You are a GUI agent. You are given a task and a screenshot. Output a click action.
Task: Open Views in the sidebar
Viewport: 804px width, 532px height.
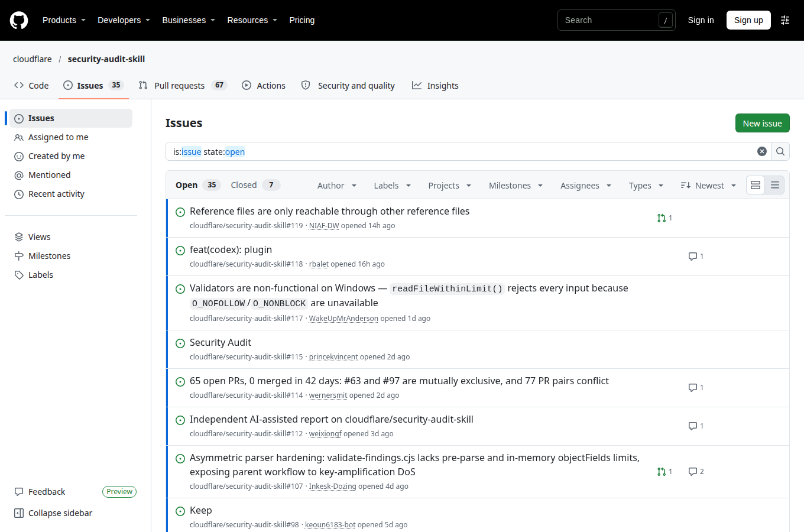[x=71, y=237]
